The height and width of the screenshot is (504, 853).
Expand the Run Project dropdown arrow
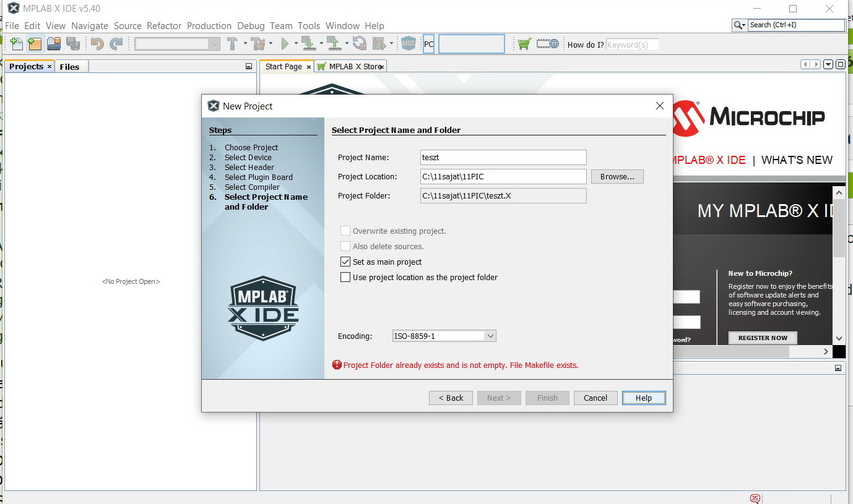point(296,44)
